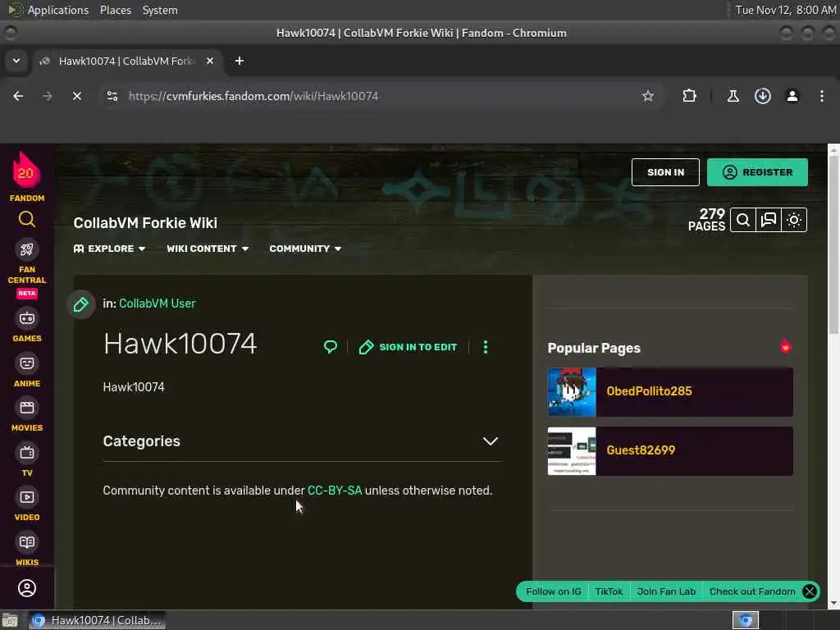The image size is (840, 630).
Task: Expand the Explore dropdown menu
Action: click(109, 249)
